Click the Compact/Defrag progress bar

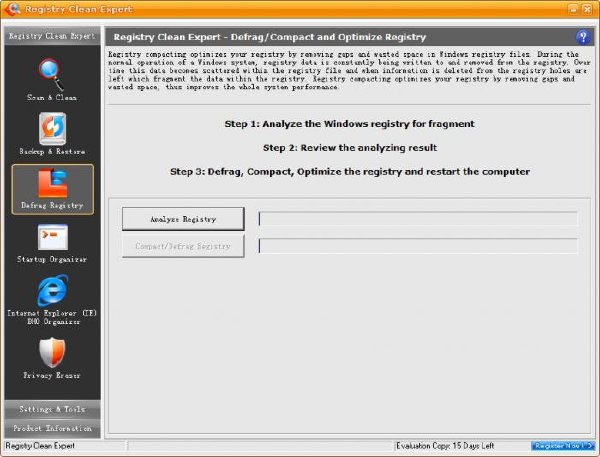(x=418, y=246)
